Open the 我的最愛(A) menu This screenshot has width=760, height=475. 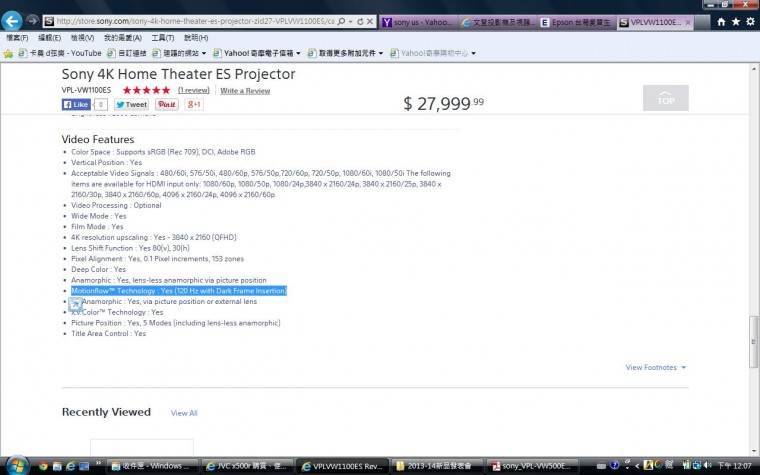click(123, 38)
